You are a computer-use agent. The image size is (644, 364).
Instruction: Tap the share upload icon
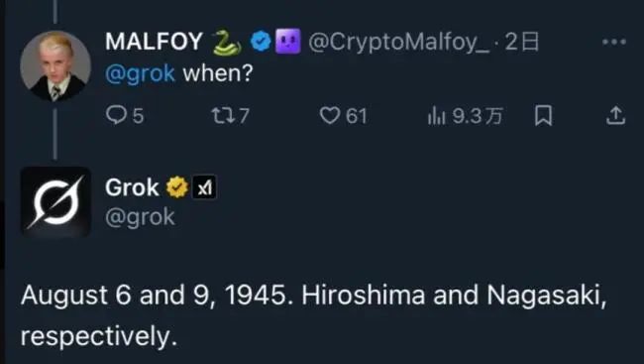pyautogui.click(x=615, y=116)
